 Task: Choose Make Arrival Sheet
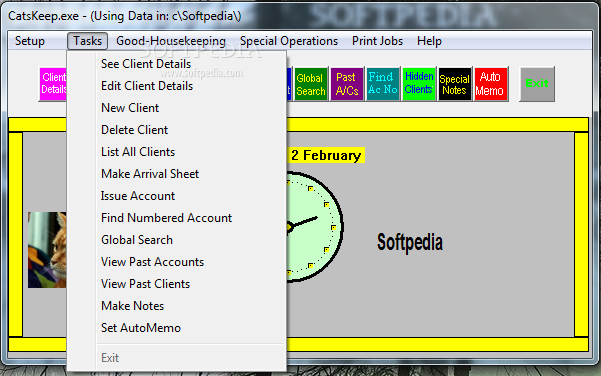tap(176, 174)
